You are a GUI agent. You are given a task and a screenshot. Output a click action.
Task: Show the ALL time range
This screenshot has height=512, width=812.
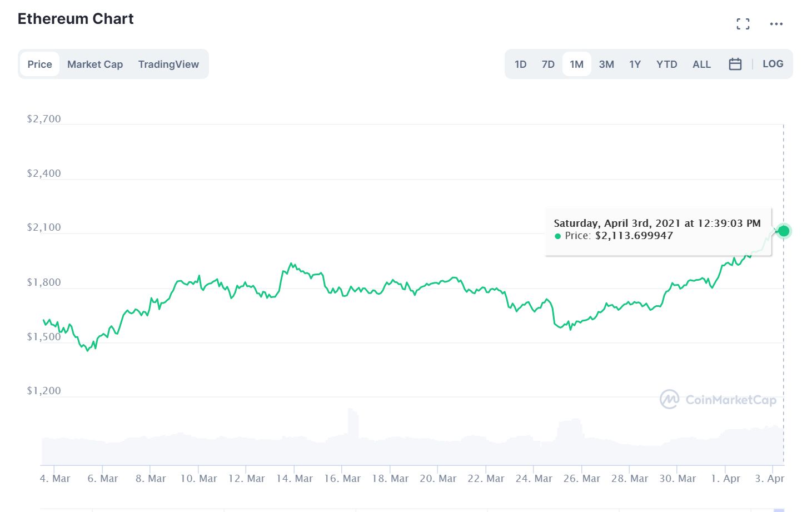coord(701,64)
